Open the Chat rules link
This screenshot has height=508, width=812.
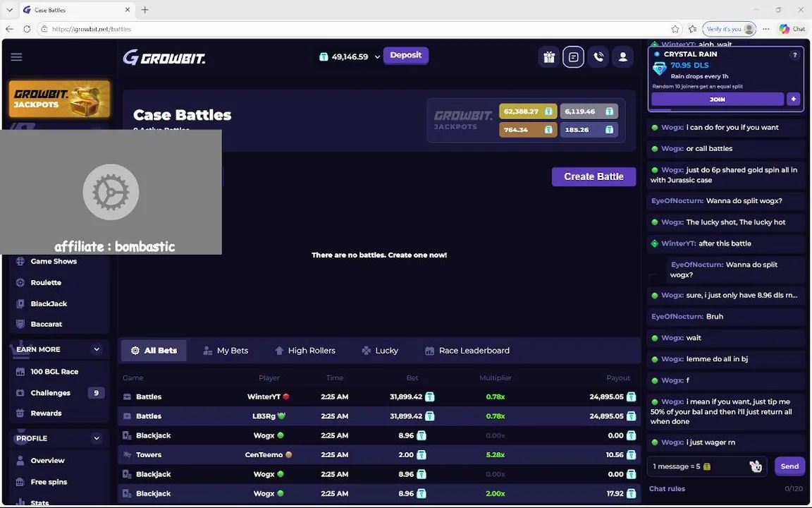667,489
